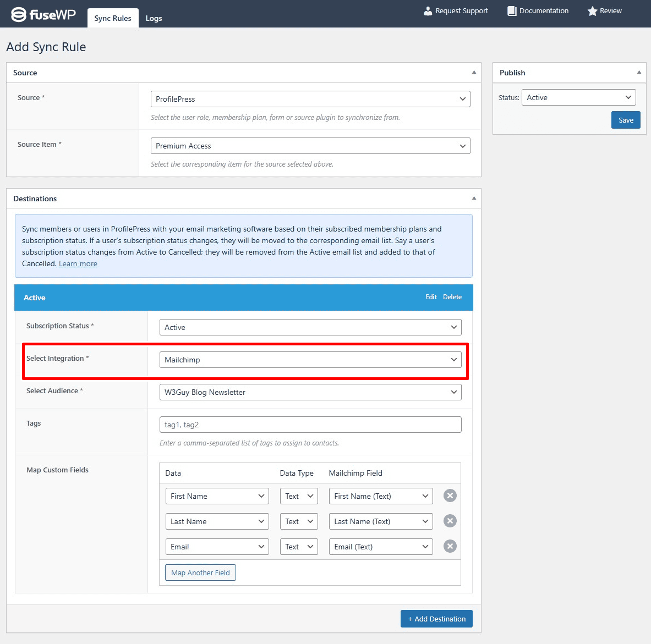
Task: Remove the Email field mapping
Action: (450, 546)
